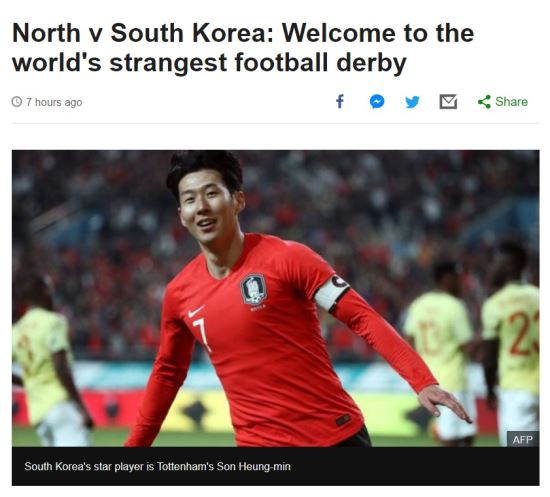
Task: Select "world's strangest football derby" headline text
Action: (x=209, y=63)
